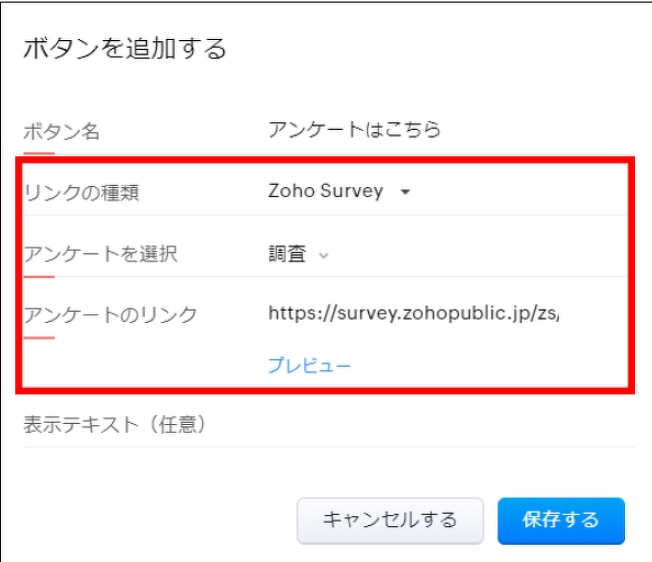This screenshot has height=562, width=652.
Task: Expand the chevron next to 調査
Action: point(323,255)
